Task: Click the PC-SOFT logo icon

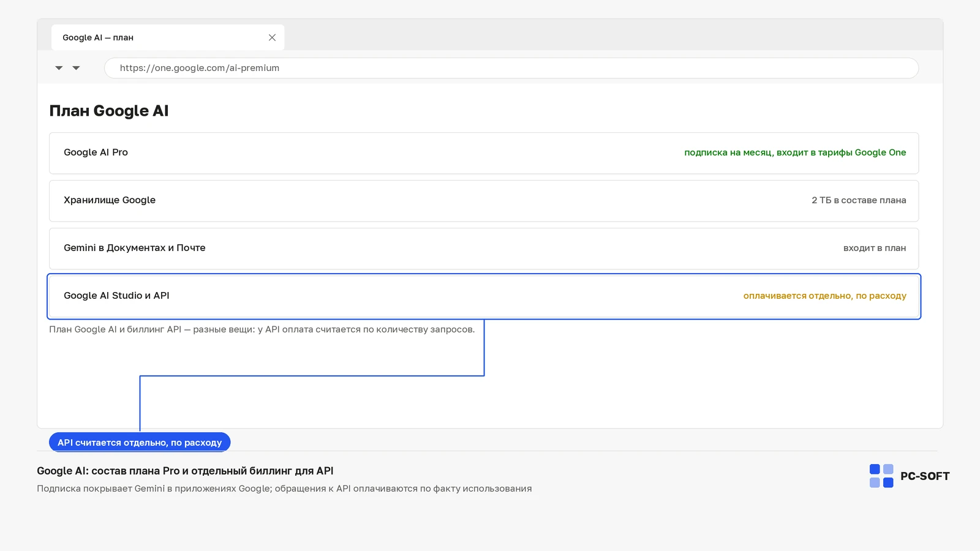Action: click(x=881, y=476)
